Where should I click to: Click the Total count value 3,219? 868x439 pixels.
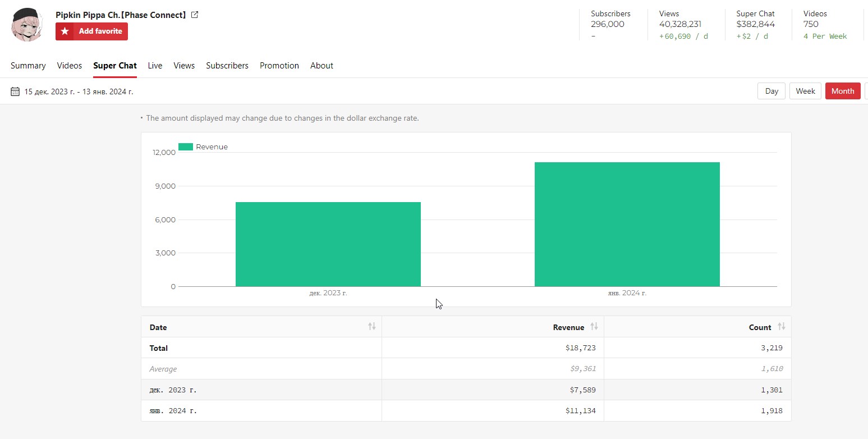[772, 348]
